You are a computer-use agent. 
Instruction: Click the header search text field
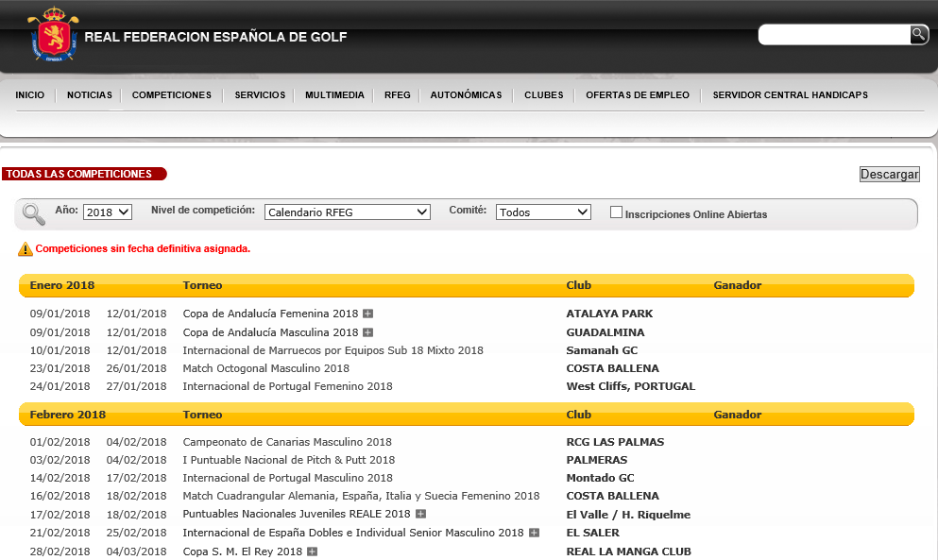pos(833,35)
